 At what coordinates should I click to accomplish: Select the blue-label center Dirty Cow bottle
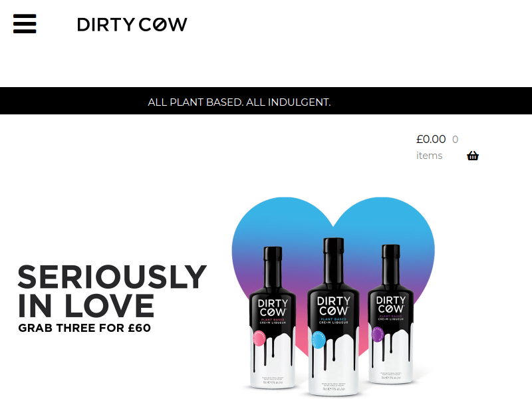tap(333, 317)
